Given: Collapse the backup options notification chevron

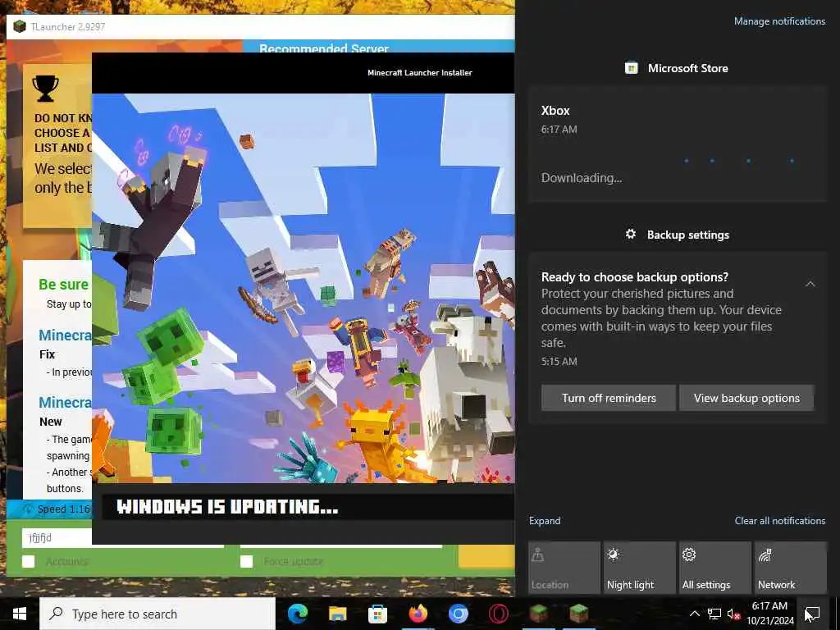Looking at the screenshot, I should [x=810, y=284].
